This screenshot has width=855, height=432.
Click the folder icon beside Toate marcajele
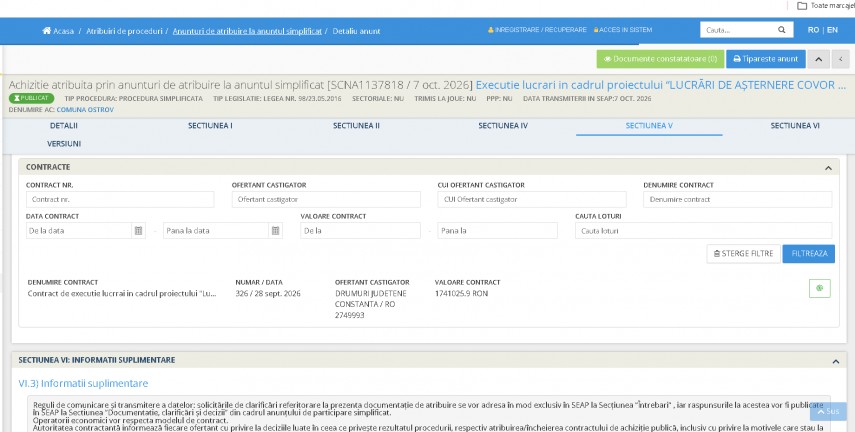(802, 5)
